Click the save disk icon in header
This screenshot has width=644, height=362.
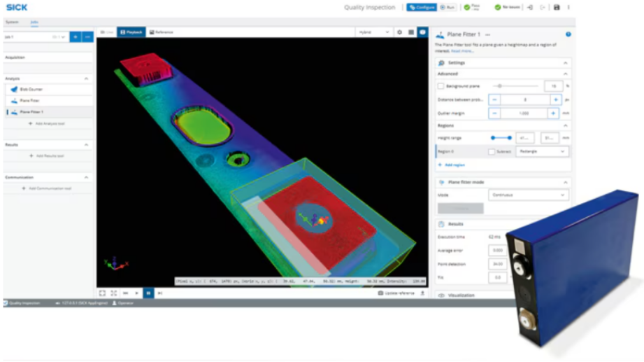coord(557,7)
